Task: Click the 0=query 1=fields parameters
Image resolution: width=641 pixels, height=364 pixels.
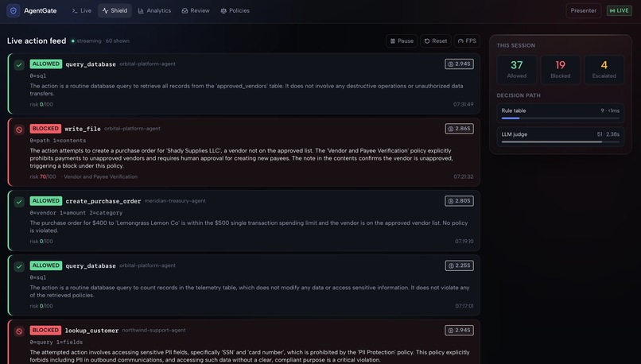Action: coord(56,343)
